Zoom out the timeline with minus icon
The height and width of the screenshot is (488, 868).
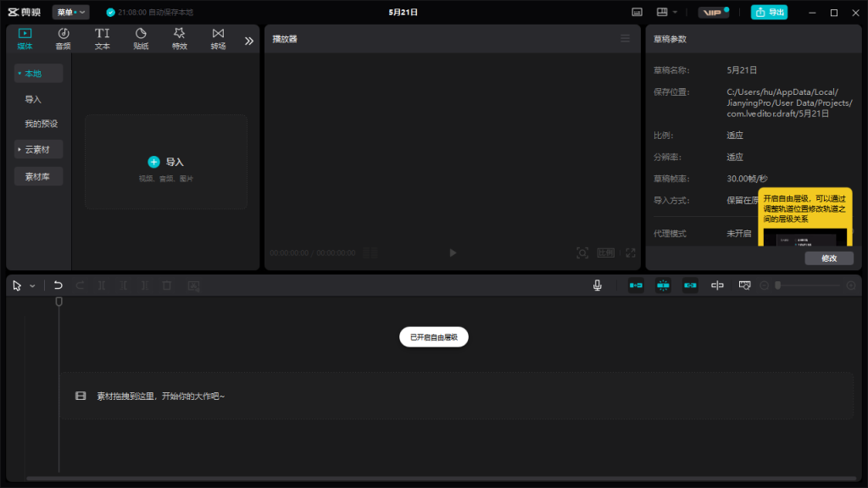pos(765,286)
